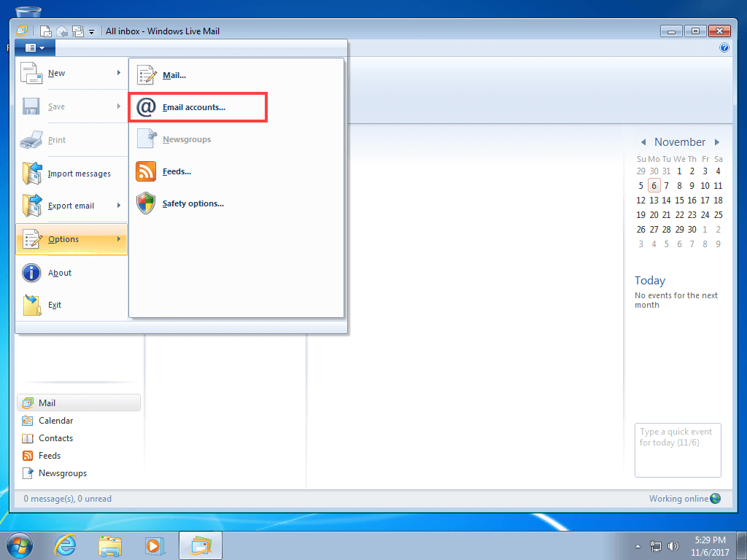Expand the New submenu arrow

119,73
